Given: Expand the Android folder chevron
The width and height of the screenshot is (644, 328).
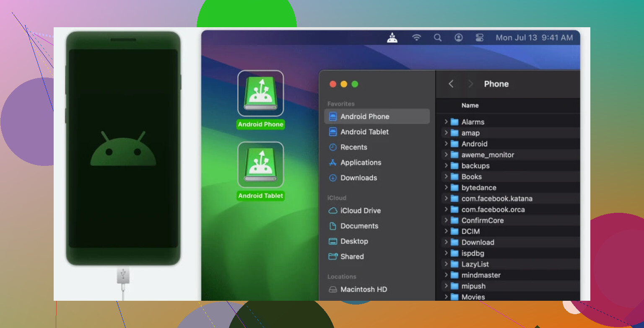Looking at the screenshot, I should pos(446,144).
